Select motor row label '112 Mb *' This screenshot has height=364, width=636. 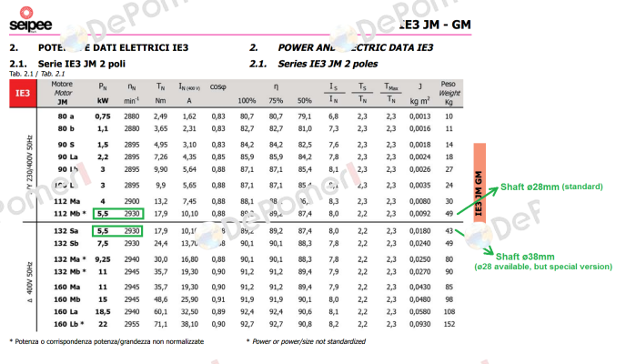click(70, 214)
